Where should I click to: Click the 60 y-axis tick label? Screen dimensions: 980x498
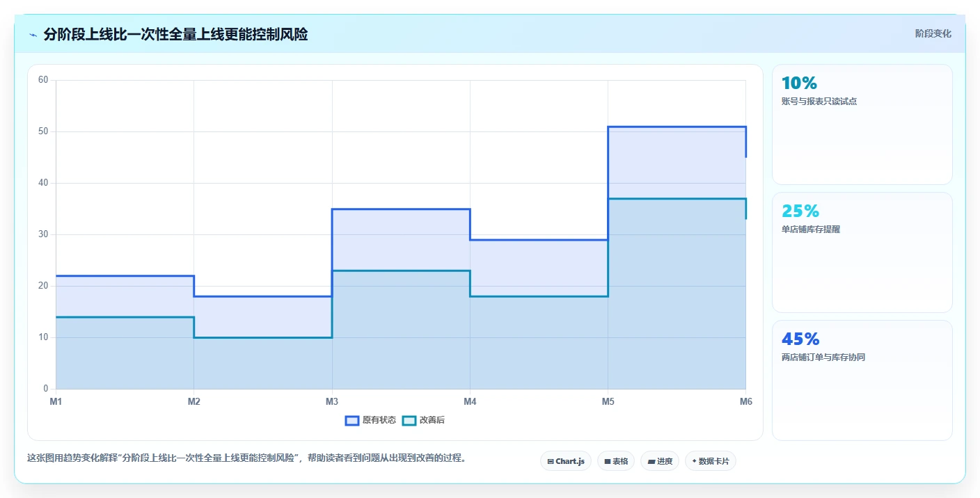pos(43,80)
